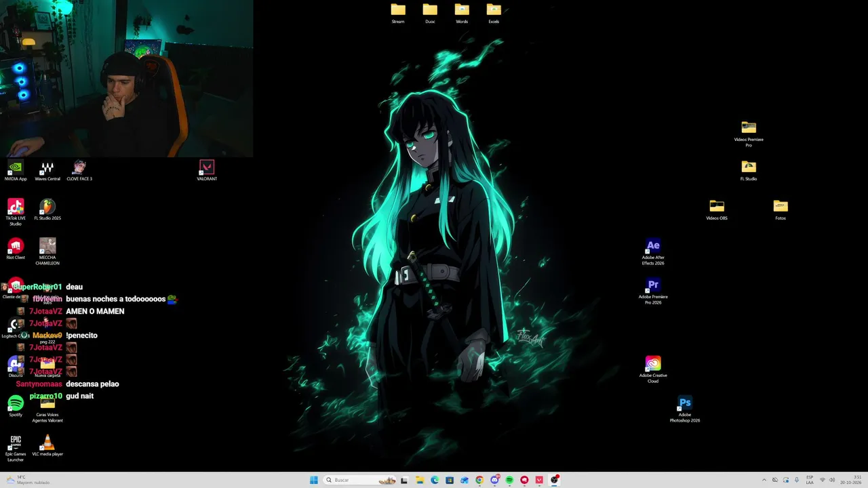Switch to VALORANT in the taskbar
Screen dimensions: 868x488
click(539, 480)
